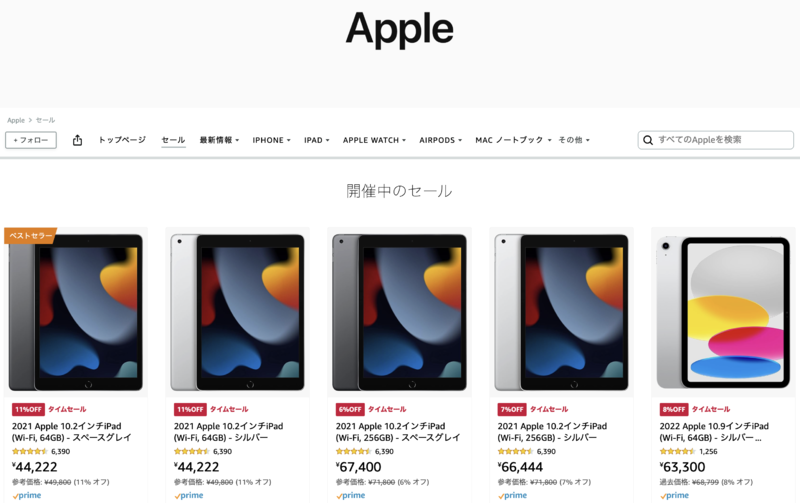The height and width of the screenshot is (503, 800).
Task: Click the prime logo under the ¥66,444 iPad
Action: tap(512, 495)
